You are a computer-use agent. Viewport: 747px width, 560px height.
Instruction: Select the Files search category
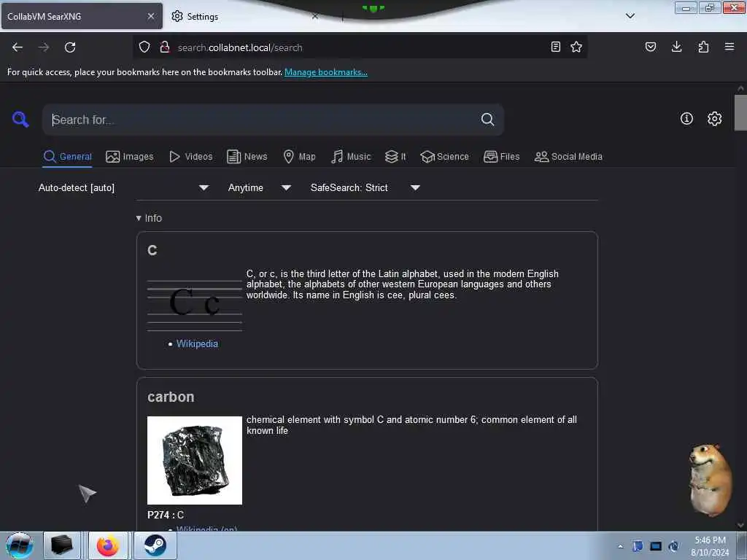click(x=501, y=157)
